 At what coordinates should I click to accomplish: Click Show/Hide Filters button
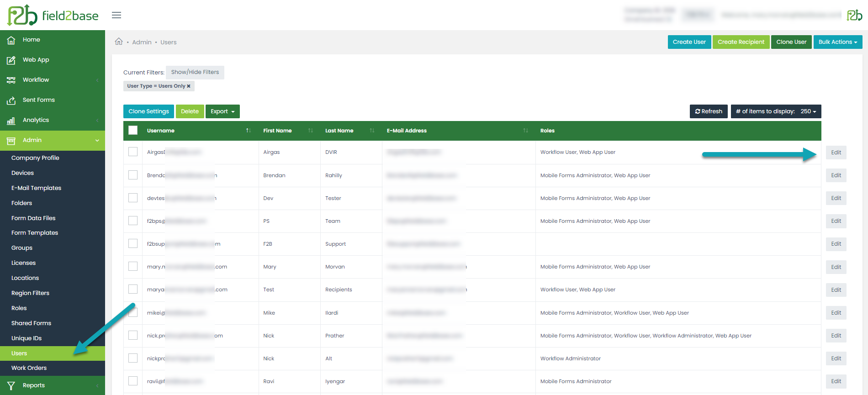[195, 72]
